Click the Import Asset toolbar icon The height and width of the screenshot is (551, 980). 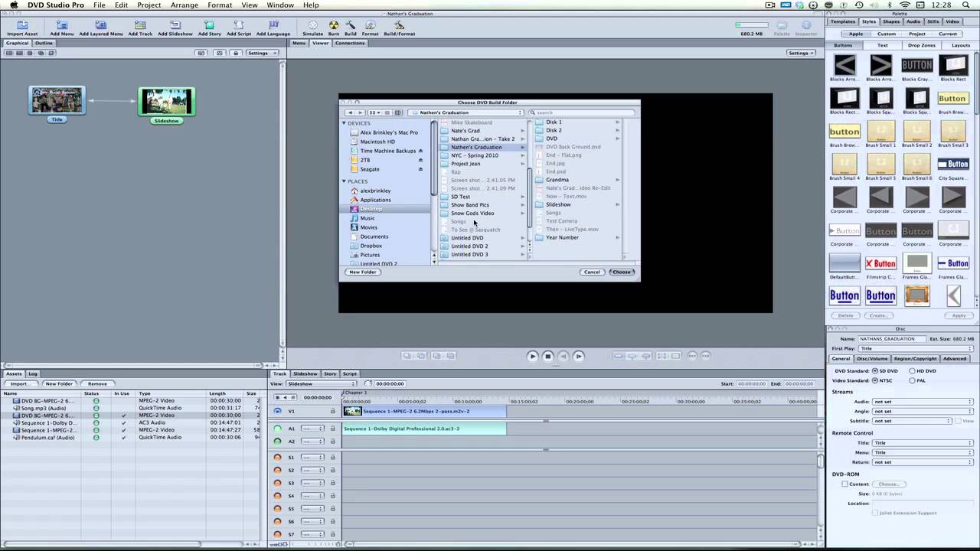click(22, 25)
